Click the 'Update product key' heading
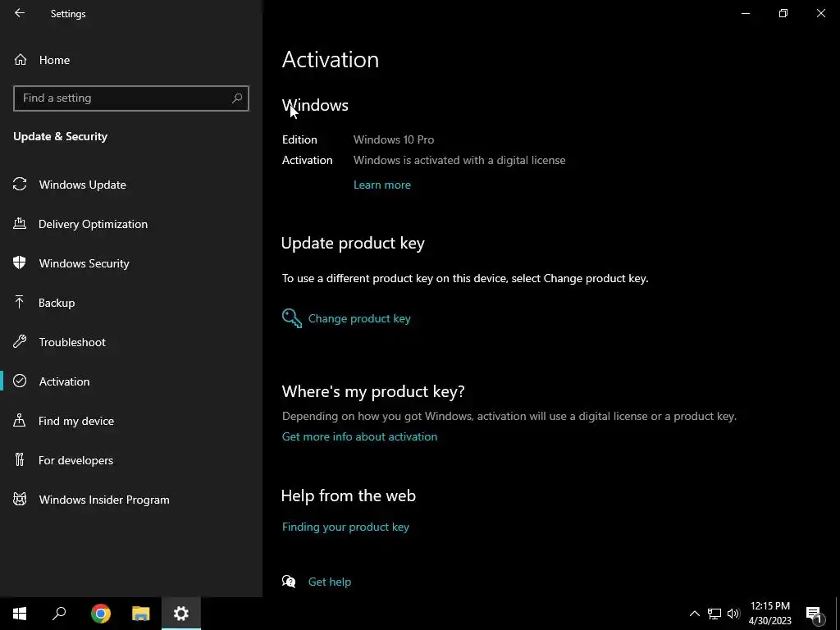The image size is (840, 630). point(353,243)
